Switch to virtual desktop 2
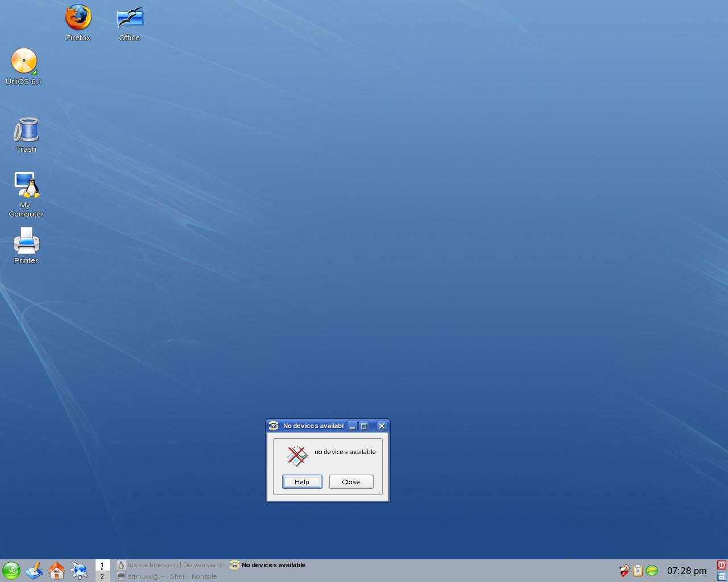This screenshot has height=582, width=728. pyautogui.click(x=102, y=576)
